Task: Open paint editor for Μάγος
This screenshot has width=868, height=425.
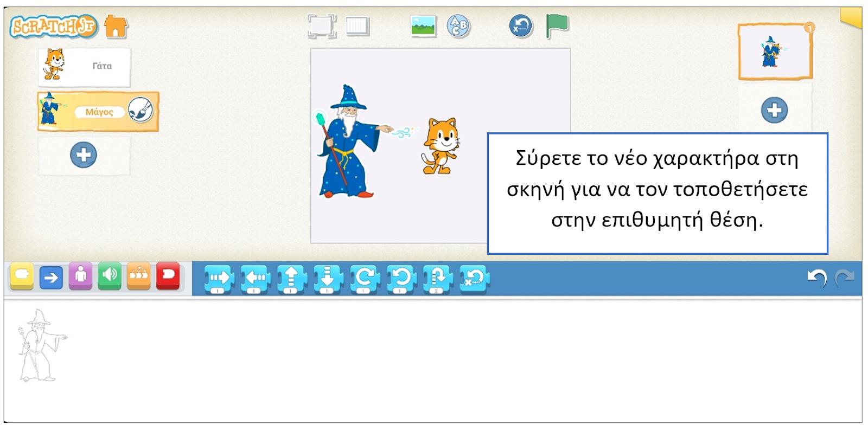Action: (141, 110)
